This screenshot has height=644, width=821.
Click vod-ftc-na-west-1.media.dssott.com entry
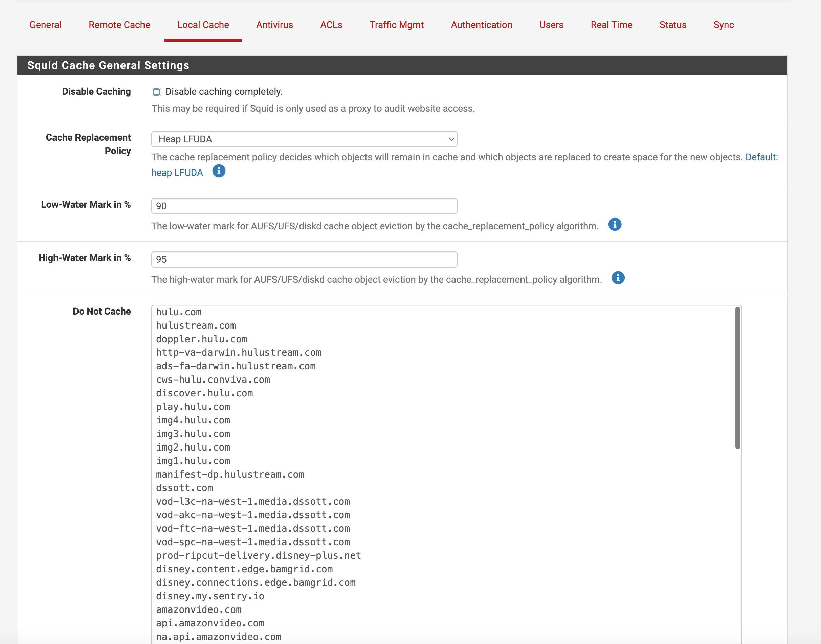pyautogui.click(x=253, y=529)
